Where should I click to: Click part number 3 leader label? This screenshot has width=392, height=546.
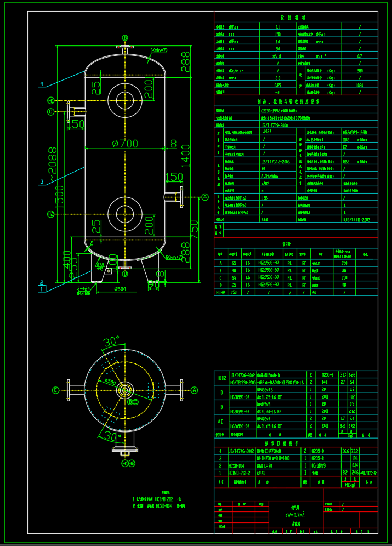click(x=41, y=181)
